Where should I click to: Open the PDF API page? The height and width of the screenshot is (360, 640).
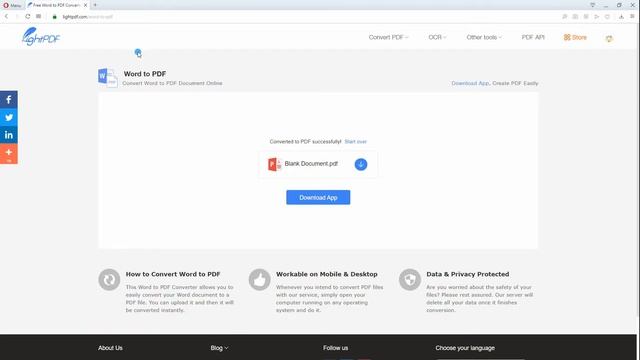[x=533, y=37]
